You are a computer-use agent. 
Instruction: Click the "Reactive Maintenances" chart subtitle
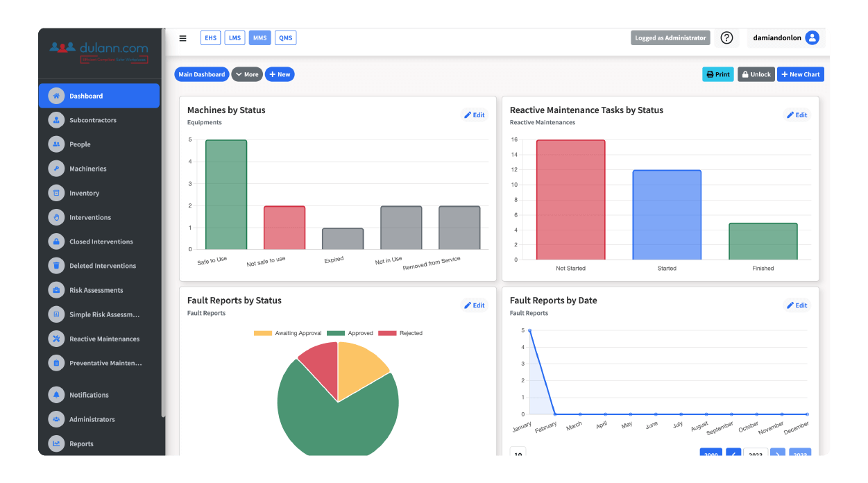[x=543, y=122]
